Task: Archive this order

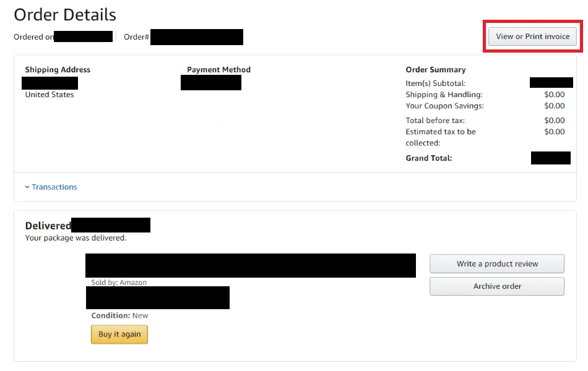Action: (x=496, y=286)
